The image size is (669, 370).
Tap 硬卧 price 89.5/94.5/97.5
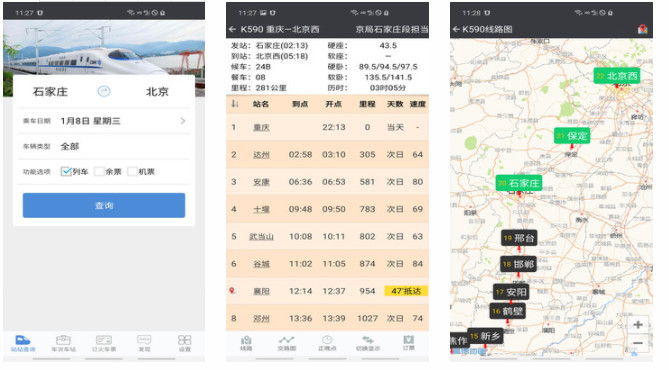tap(388, 67)
